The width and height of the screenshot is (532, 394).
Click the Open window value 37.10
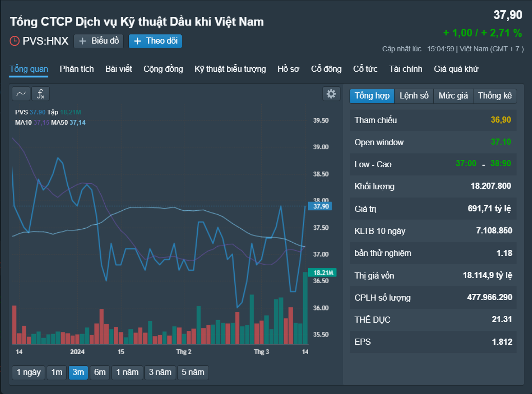pyautogui.click(x=501, y=142)
